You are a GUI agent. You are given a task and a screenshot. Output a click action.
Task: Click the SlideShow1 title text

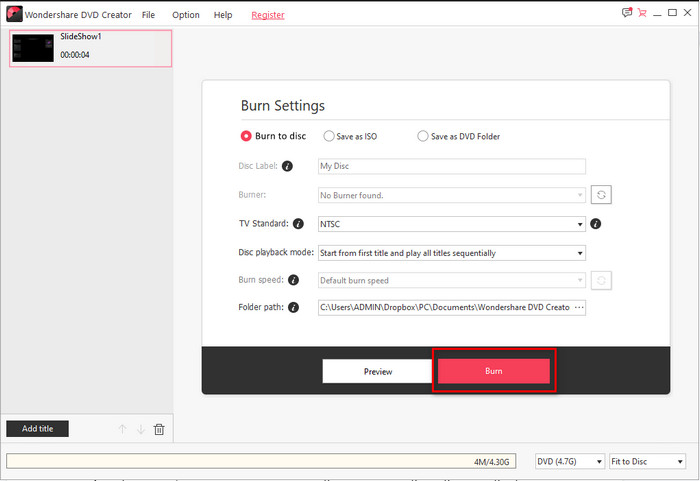[81, 36]
